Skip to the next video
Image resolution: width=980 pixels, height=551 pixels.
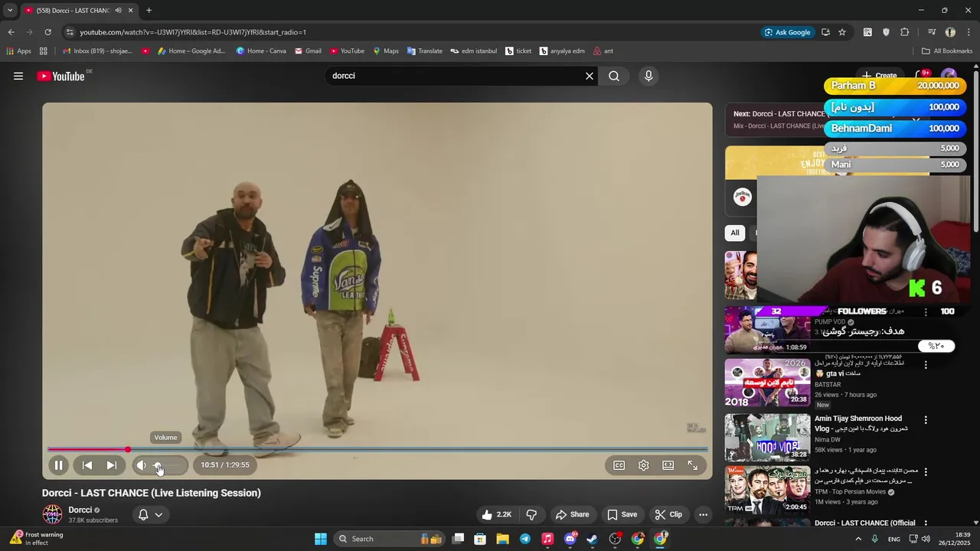(x=112, y=465)
